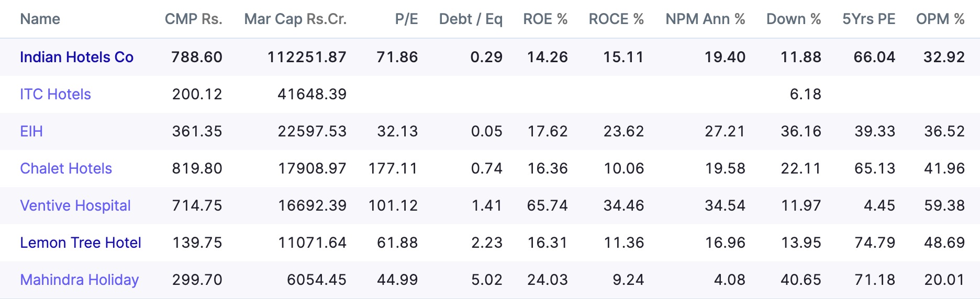Viewport: 980px width, 299px height.
Task: Sort by Debt / Eq column
Action: 471,19
